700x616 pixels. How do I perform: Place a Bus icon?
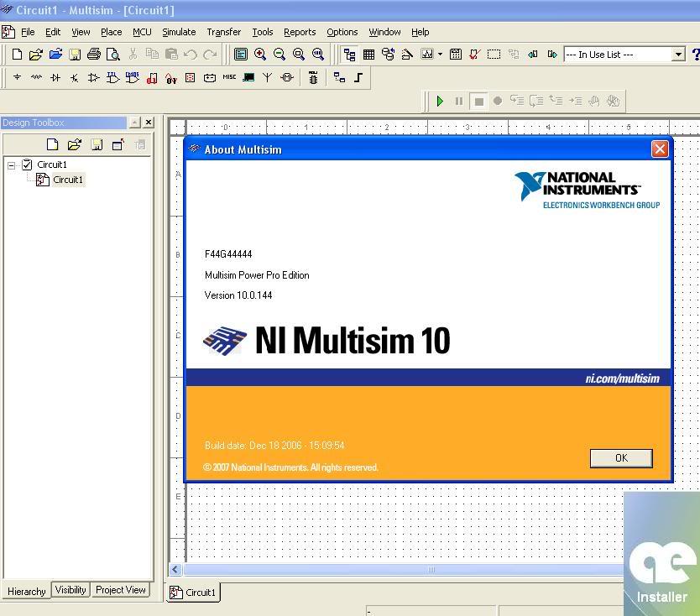coord(358,78)
